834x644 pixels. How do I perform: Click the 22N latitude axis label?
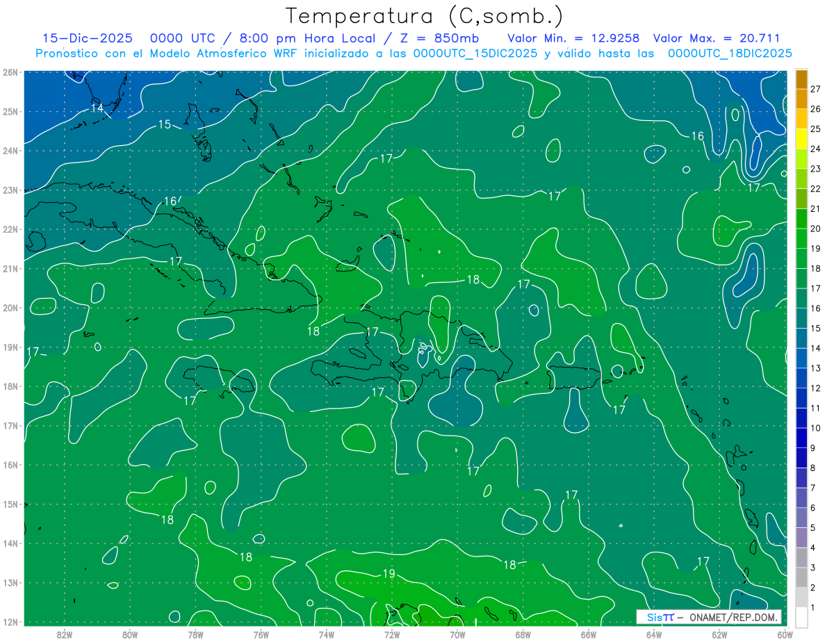pos(10,229)
